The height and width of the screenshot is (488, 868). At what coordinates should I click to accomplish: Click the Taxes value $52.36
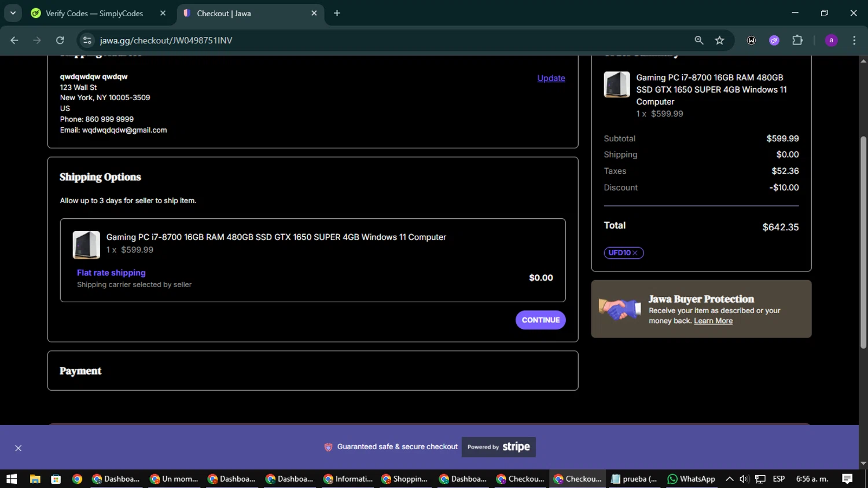click(785, 171)
